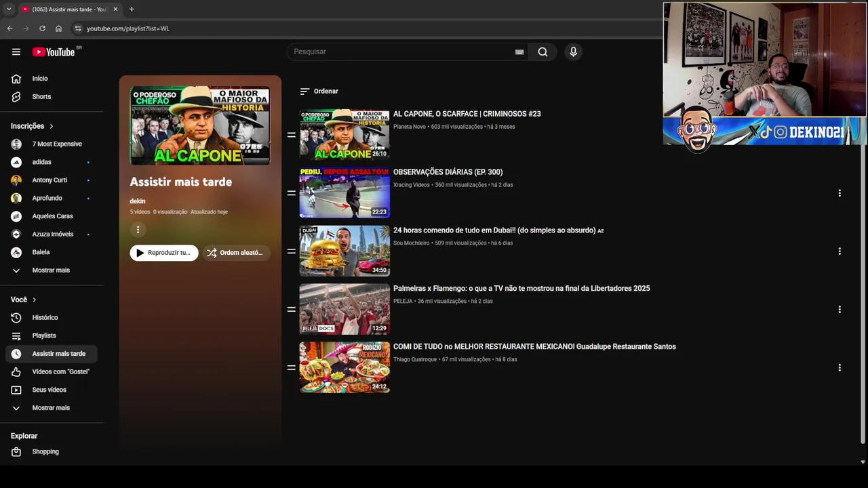The image size is (868, 488).
Task: Click the YouTube logo
Action: tap(54, 52)
